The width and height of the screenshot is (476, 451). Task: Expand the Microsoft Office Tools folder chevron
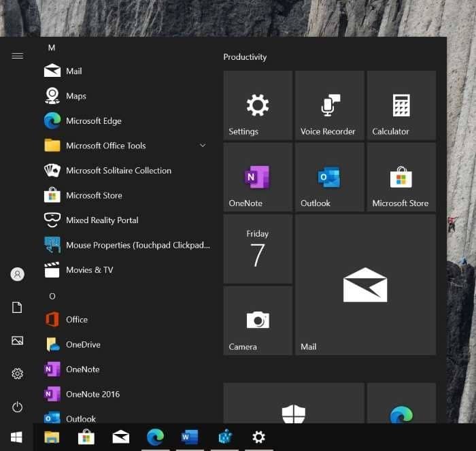(203, 146)
